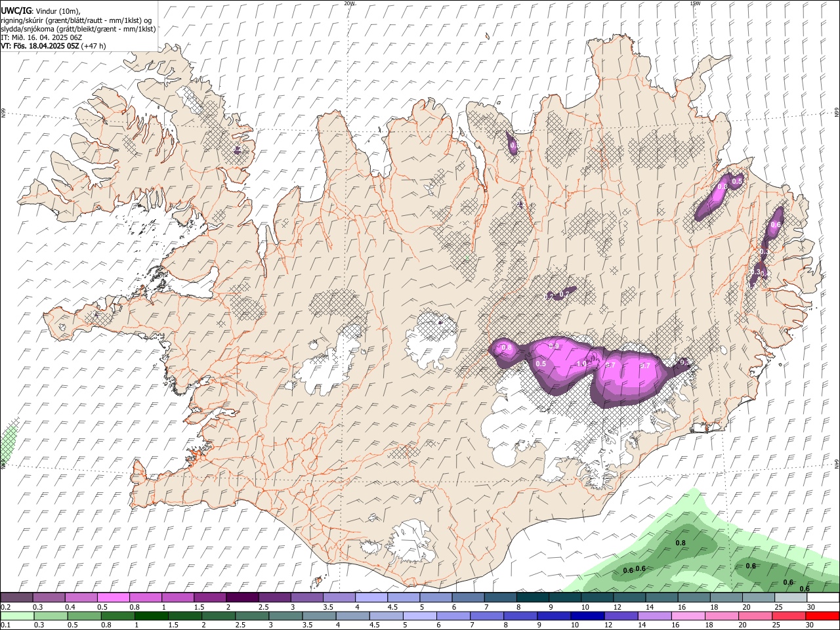Click the navy blue legend swatch labeled 10
This screenshot has width=840, height=630.
coord(588,616)
